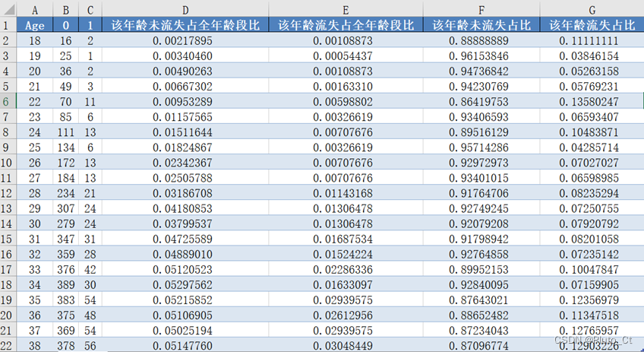Select cell with age 30

tap(35, 224)
